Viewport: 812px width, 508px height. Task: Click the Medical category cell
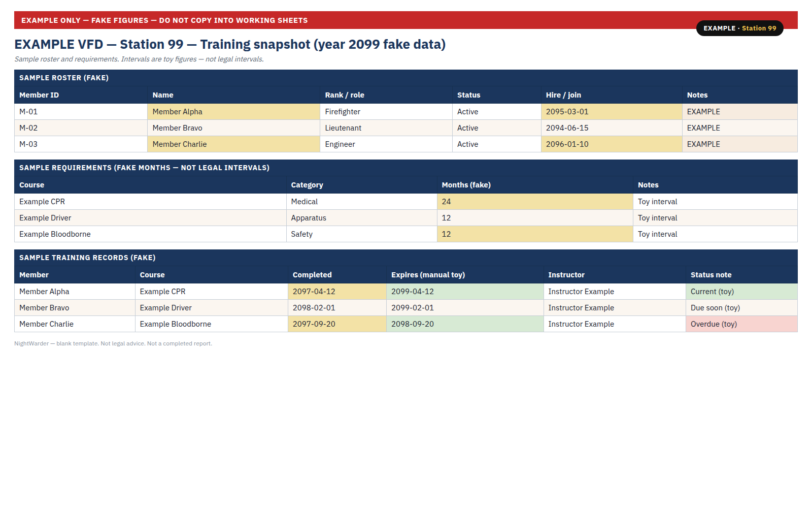(361, 202)
